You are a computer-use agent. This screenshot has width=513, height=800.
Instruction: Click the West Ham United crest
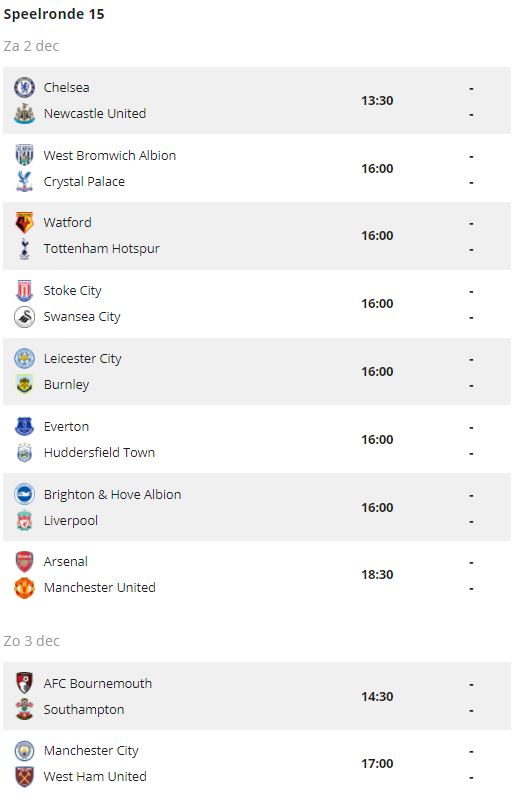click(24, 777)
